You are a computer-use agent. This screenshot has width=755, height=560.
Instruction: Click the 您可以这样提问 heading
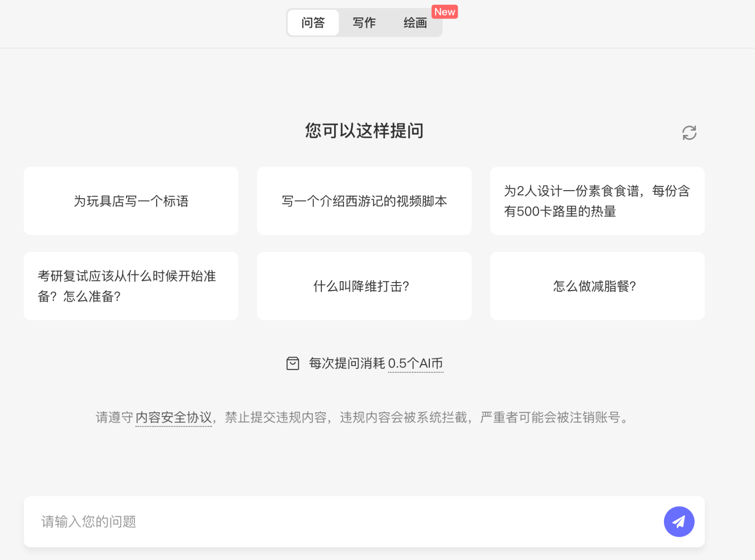coord(364,131)
